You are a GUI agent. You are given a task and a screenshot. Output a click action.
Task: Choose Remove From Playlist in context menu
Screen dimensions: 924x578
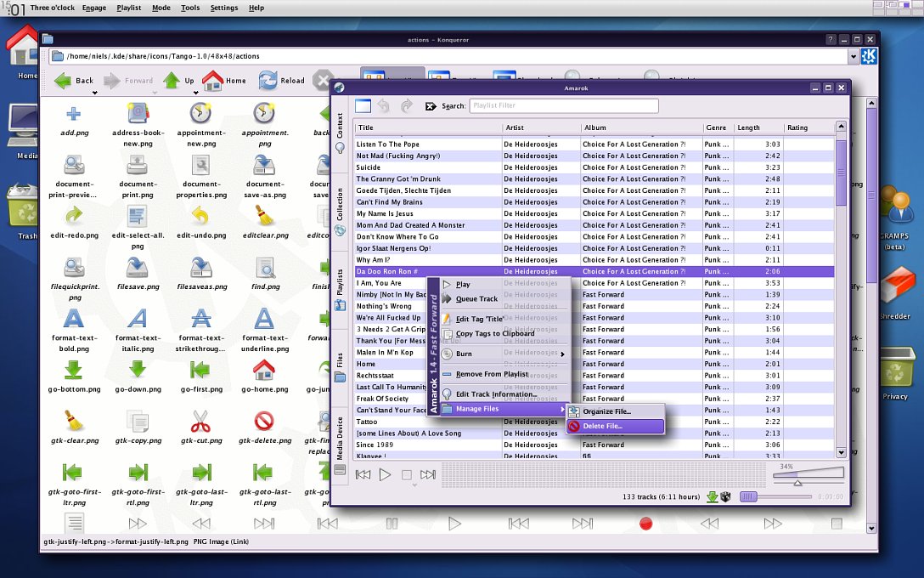pos(504,374)
